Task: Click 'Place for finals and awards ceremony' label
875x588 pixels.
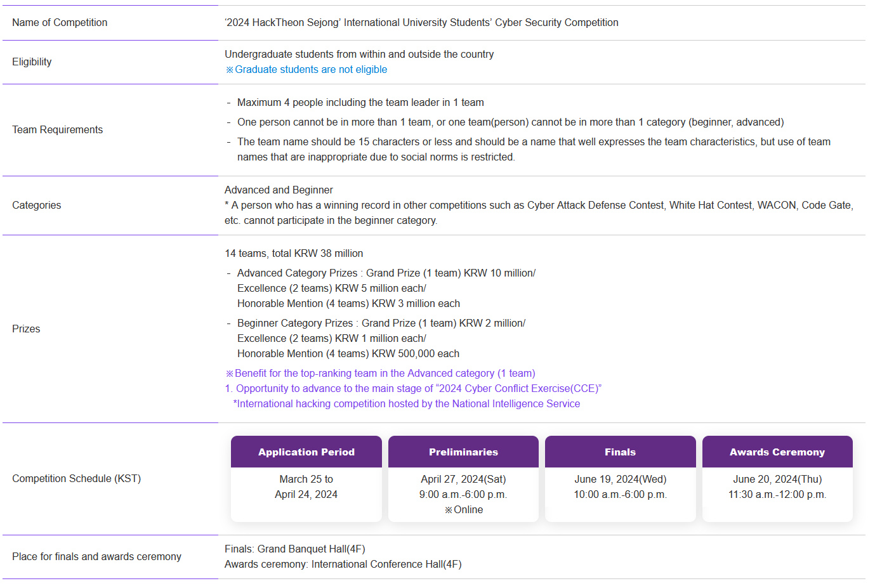Action: click(x=96, y=556)
